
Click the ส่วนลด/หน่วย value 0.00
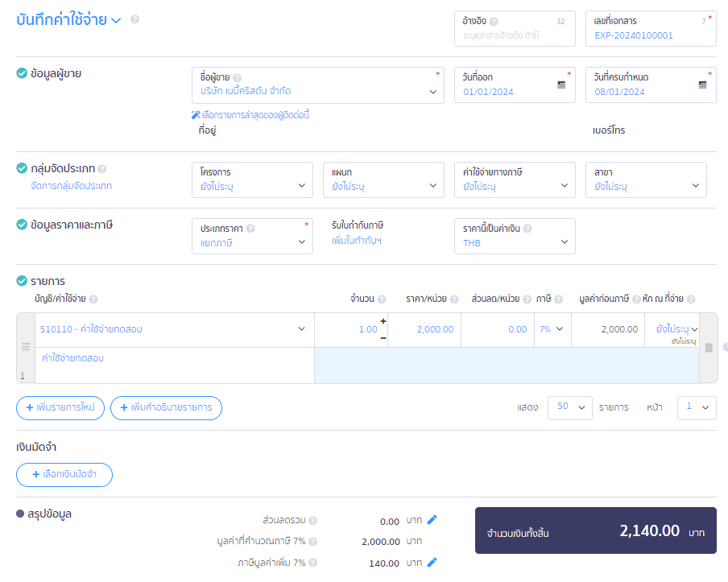[x=518, y=329]
